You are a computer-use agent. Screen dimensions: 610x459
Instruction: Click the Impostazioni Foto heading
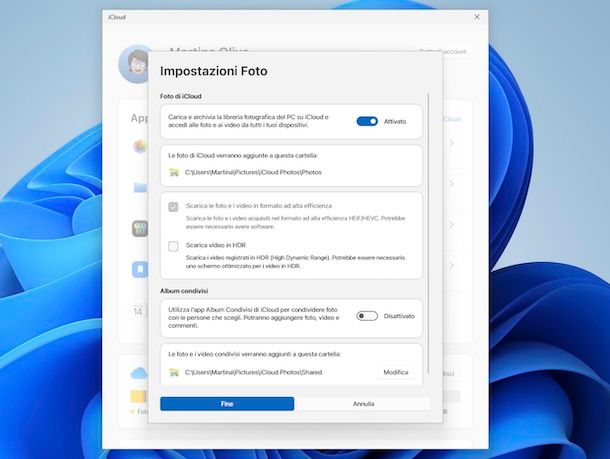(x=214, y=71)
